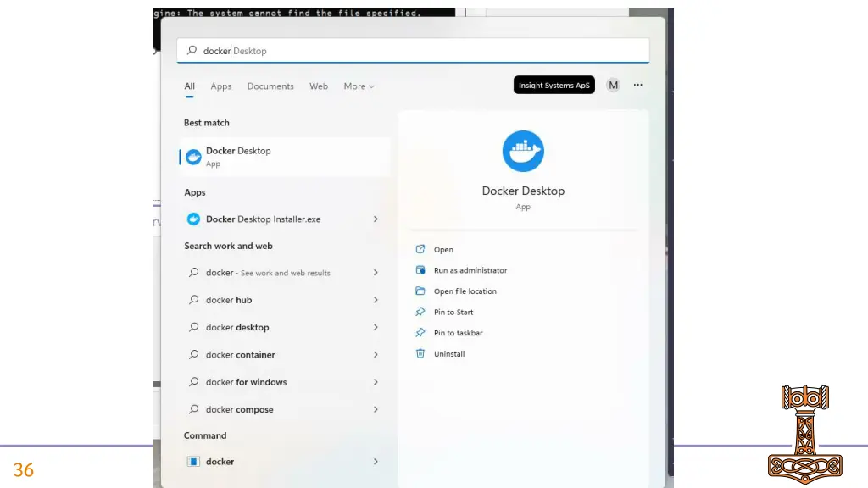The width and height of the screenshot is (868, 488).
Task: Click the Docker icon in Best match
Action: point(193,157)
